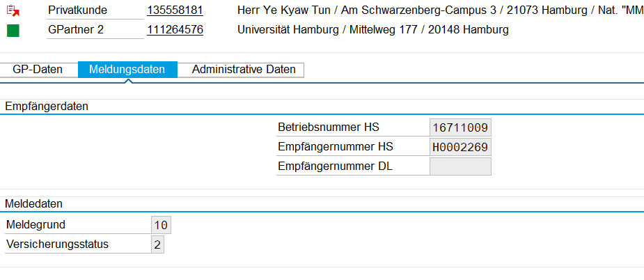Open business partner number 111264576 link
This screenshot has height=280, width=644.
175,30
